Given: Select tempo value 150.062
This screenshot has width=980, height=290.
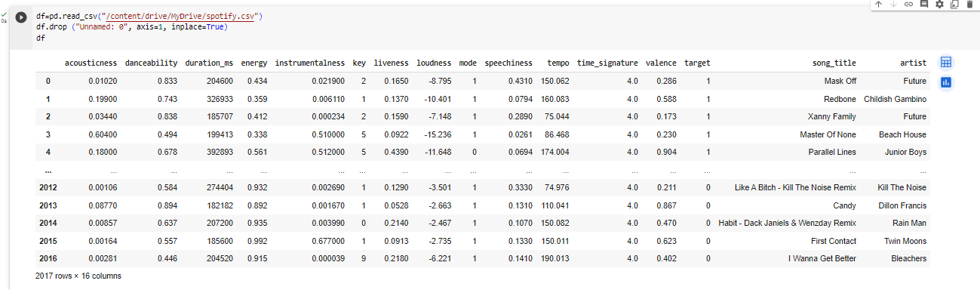Looking at the screenshot, I should (x=555, y=81).
